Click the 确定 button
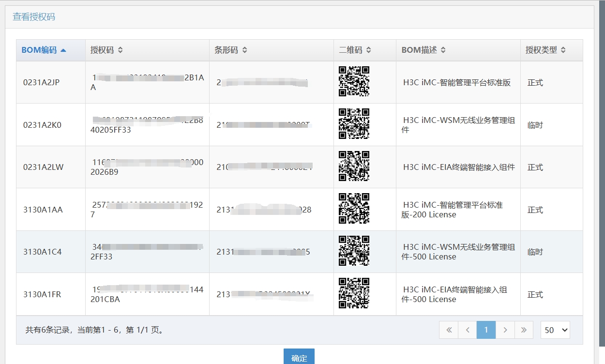The width and height of the screenshot is (605, 364). click(299, 357)
